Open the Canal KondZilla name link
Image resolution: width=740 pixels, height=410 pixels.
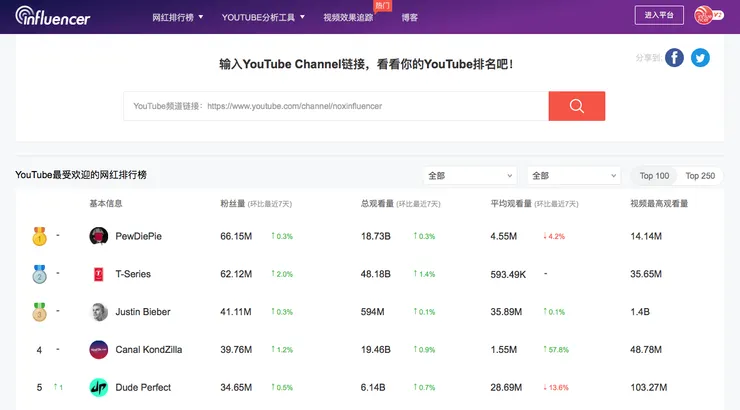[149, 350]
